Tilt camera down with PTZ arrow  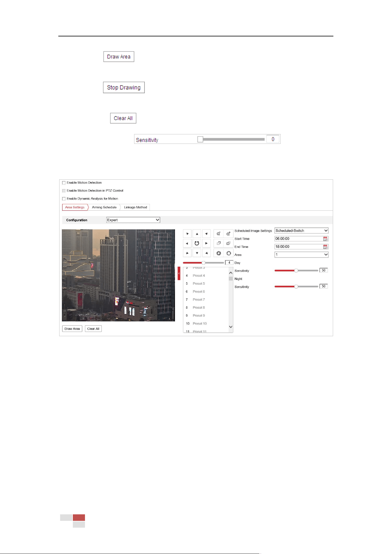tap(197, 253)
